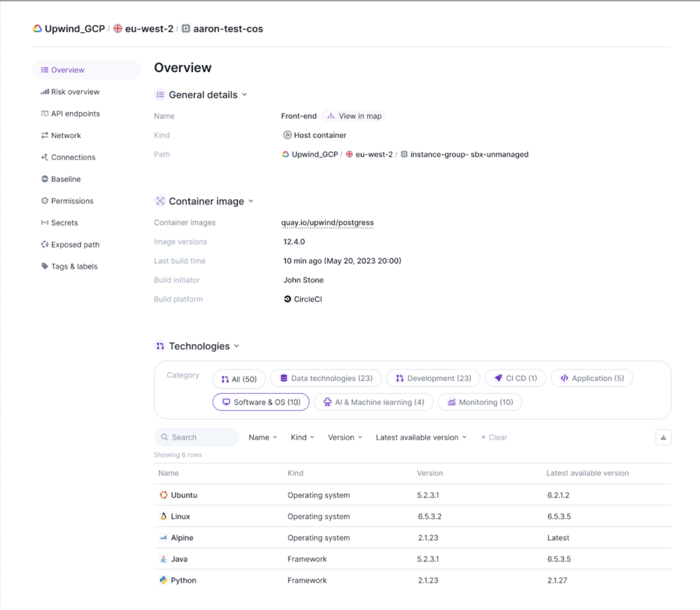700x610 pixels.
Task: Toggle the Monitoring (10) filter chip
Action: 480,402
